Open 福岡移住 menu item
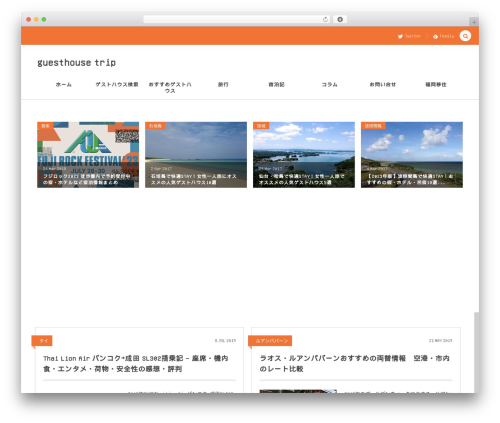 coord(436,84)
